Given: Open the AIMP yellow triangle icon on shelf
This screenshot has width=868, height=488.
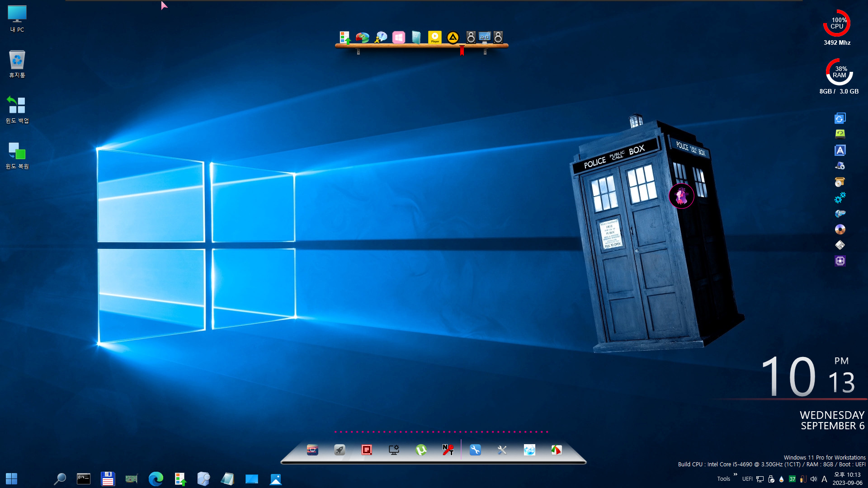Looking at the screenshot, I should coord(453,38).
